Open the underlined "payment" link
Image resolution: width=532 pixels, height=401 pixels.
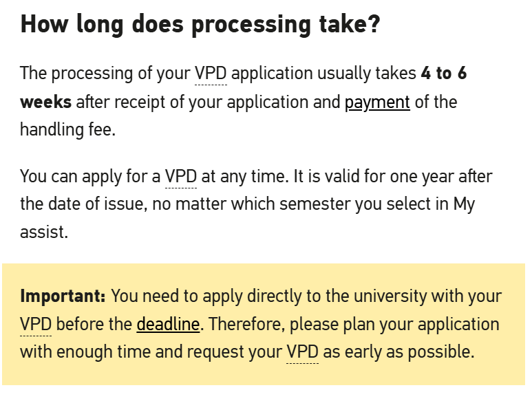pyautogui.click(x=377, y=102)
